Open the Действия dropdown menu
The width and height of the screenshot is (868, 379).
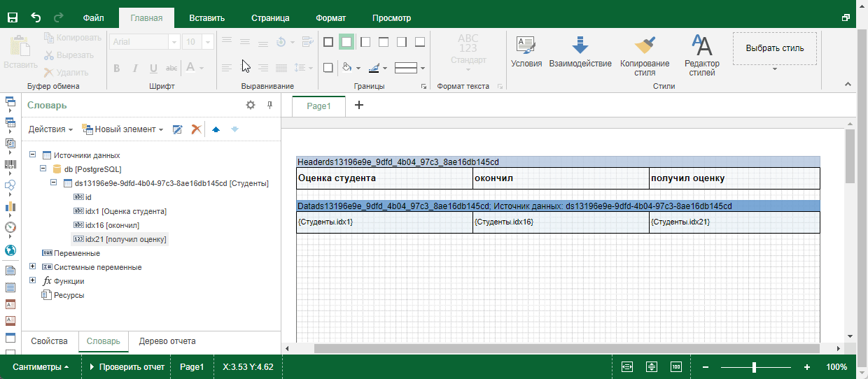click(x=50, y=129)
